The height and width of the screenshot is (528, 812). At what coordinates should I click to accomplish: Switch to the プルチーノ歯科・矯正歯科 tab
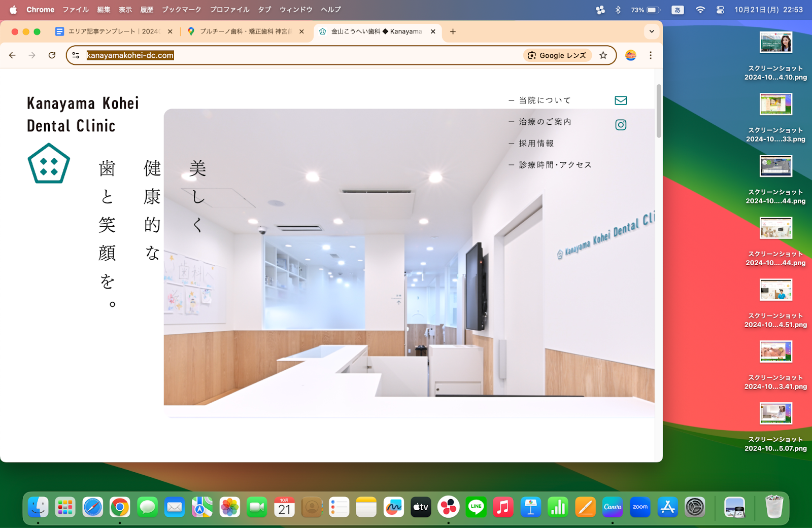click(x=246, y=31)
